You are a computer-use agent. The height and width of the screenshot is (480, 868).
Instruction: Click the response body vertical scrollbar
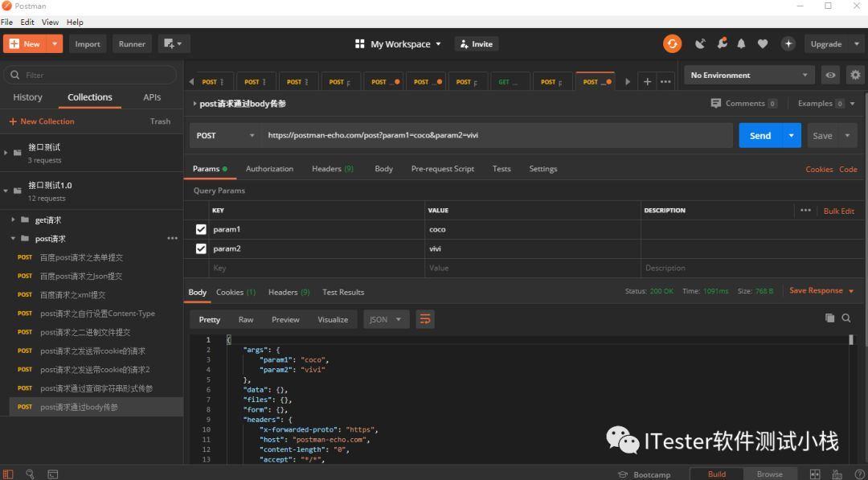(x=851, y=339)
